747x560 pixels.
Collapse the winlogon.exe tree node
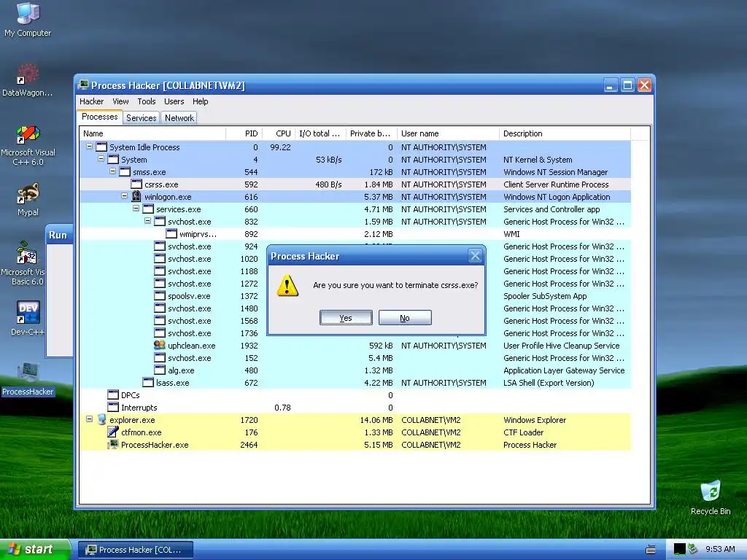pos(124,196)
